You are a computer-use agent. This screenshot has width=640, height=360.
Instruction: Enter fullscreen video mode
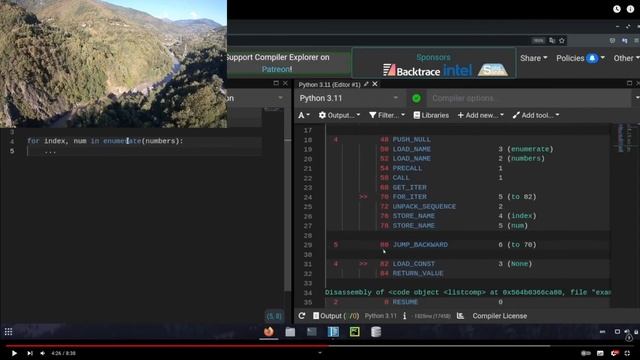(x=627, y=353)
